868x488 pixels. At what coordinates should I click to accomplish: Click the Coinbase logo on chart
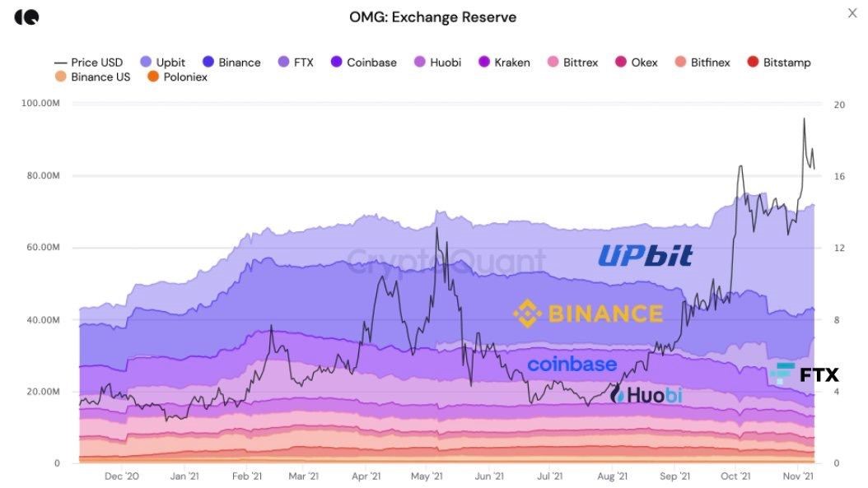click(x=572, y=364)
